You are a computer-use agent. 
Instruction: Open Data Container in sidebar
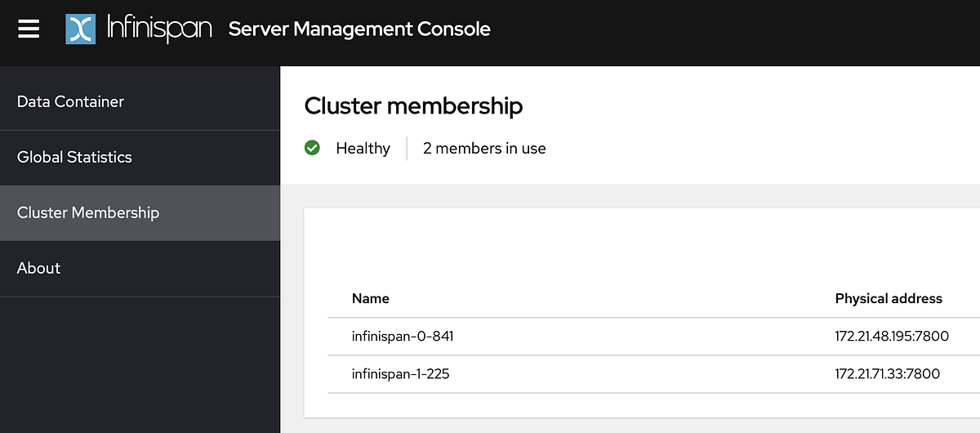71,101
